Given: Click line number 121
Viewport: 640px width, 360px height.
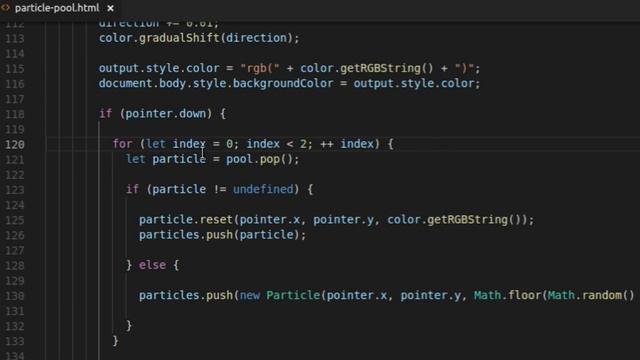Looking at the screenshot, I should click(x=15, y=160).
